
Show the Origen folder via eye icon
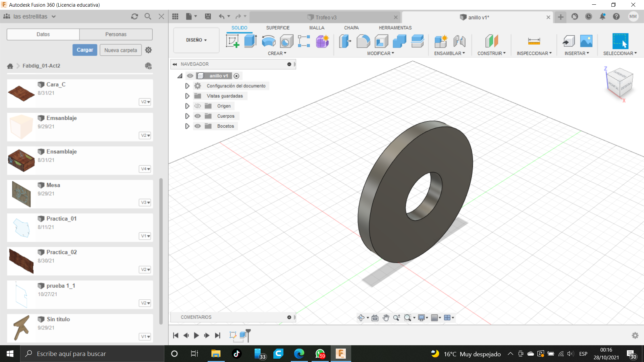[198, 106]
